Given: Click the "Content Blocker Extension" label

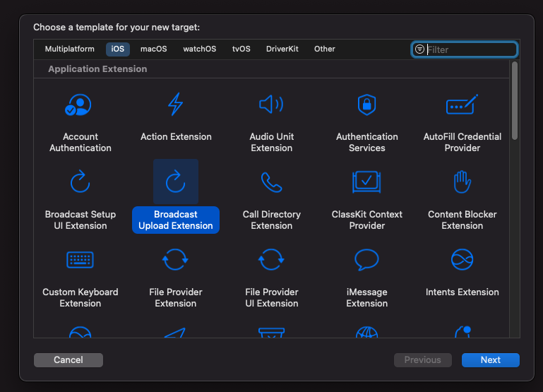Looking at the screenshot, I should point(463,220).
